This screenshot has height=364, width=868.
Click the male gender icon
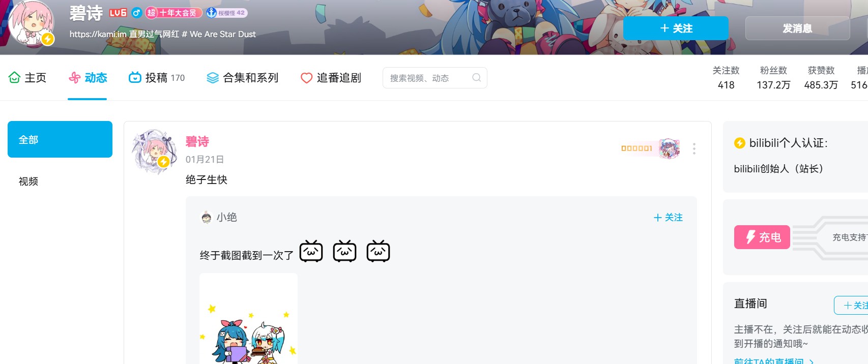pyautogui.click(x=136, y=13)
